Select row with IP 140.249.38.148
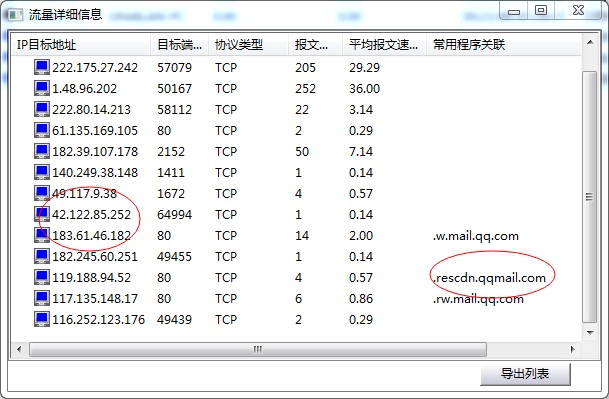609x399 pixels. [296, 172]
